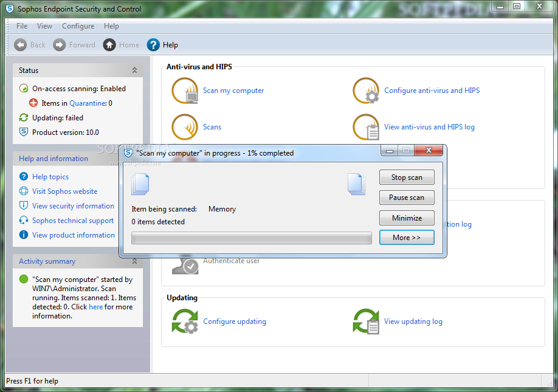Screen dimensions: 558x392
Task: Click the technical support headset icon
Action: tap(24, 220)
